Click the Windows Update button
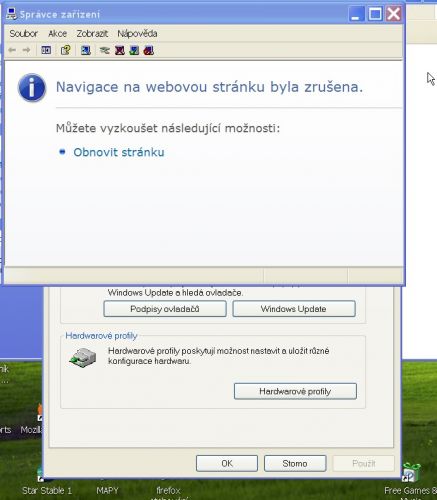Viewport: 437px width, 500px height. pos(294,309)
